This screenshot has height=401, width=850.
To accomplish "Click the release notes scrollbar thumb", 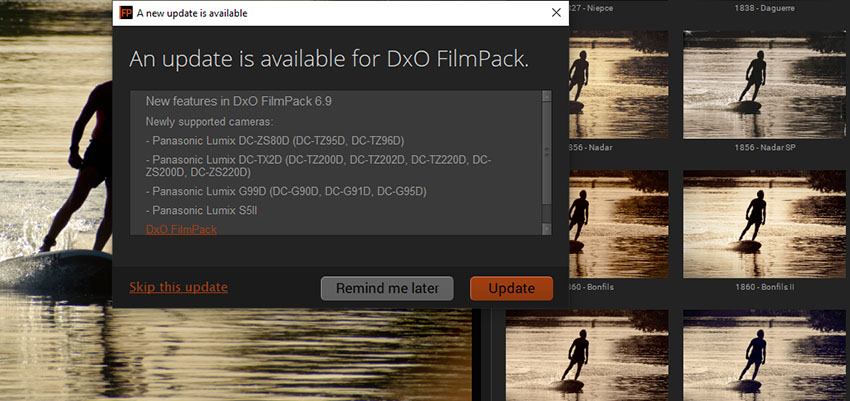I will click(x=546, y=150).
